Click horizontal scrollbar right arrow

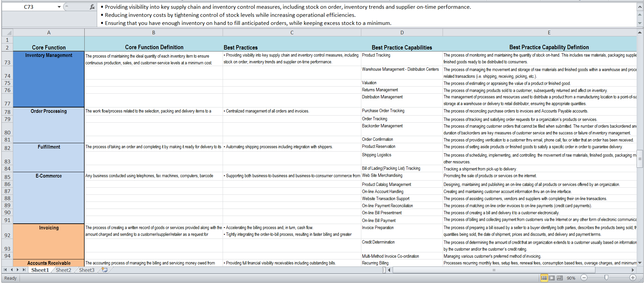tap(633, 270)
